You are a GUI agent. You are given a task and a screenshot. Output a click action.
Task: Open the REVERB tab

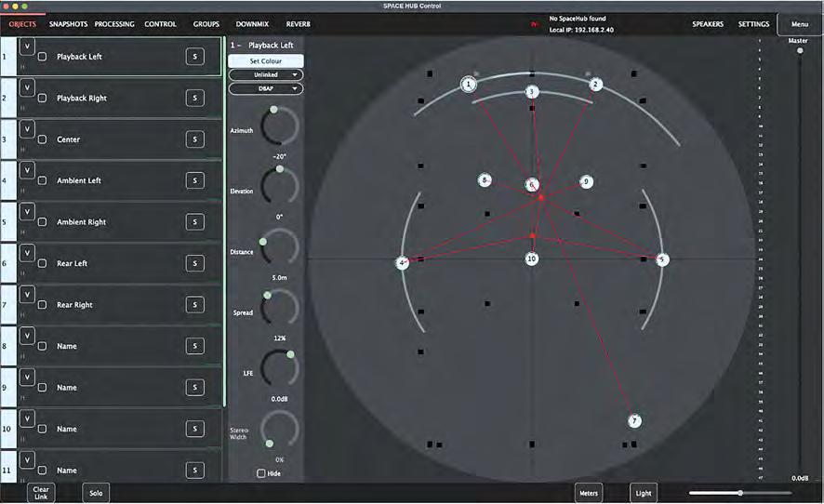(298, 24)
